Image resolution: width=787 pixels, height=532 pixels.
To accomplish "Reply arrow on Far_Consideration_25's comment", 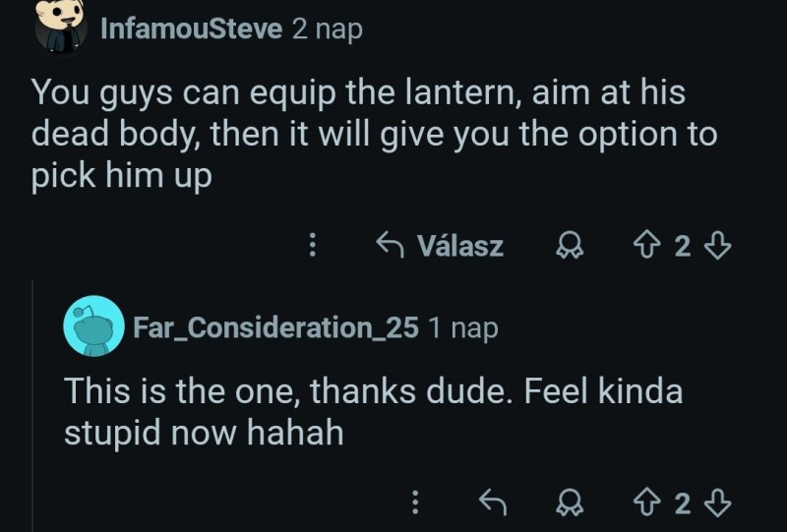I will 492,503.
